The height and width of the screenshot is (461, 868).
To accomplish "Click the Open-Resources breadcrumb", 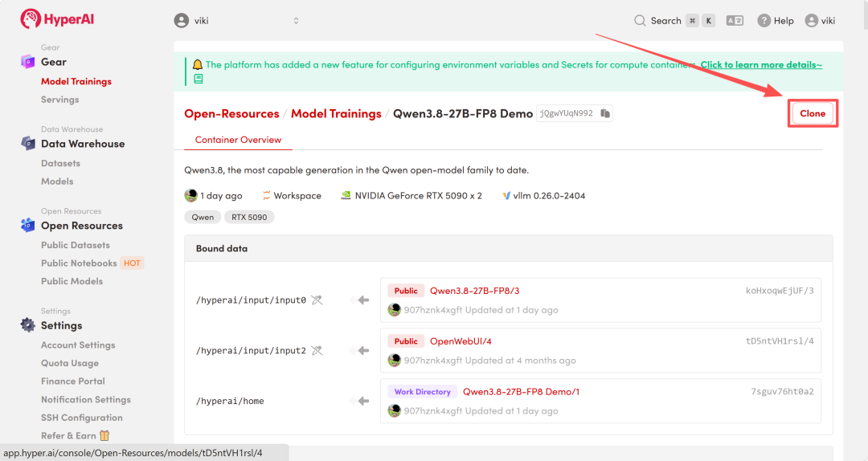I will click(x=232, y=113).
